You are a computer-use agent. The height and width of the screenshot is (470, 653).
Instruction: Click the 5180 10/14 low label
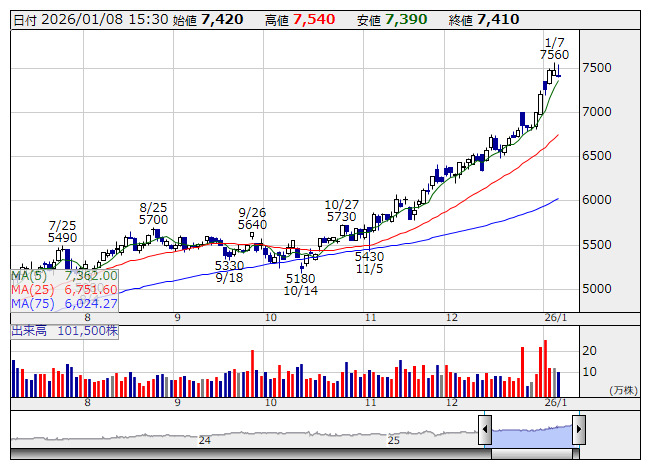click(x=301, y=285)
